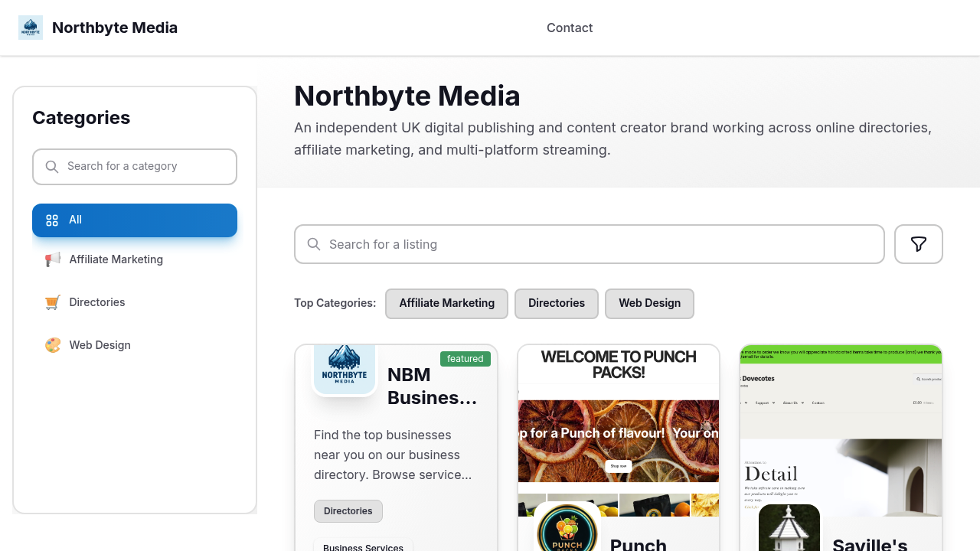Click the grid icon beside All
Screen dimensions: 980x551
(52, 220)
